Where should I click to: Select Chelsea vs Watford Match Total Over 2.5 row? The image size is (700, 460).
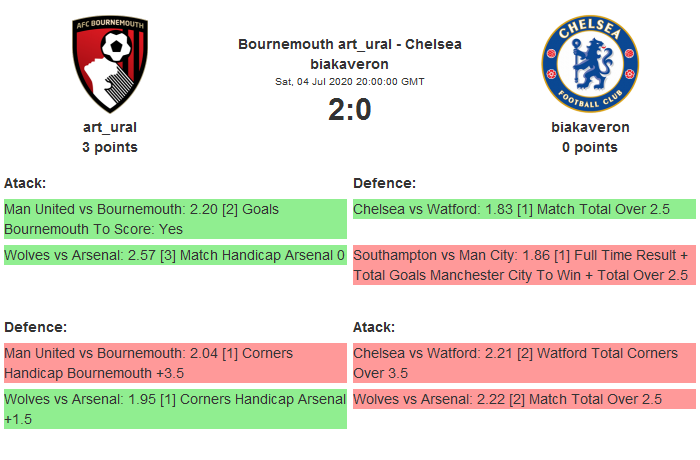point(524,209)
